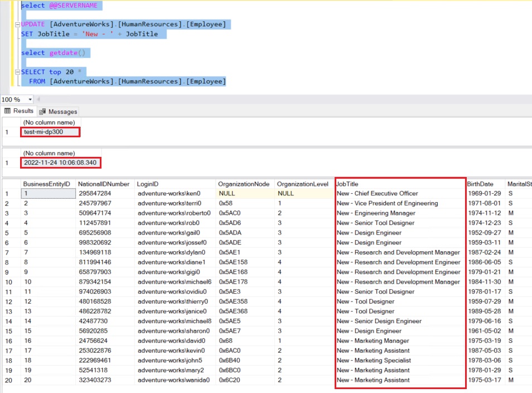532x393 pixels.
Task: Select the 1989-05-28 BirthDate cell
Action: point(485,311)
